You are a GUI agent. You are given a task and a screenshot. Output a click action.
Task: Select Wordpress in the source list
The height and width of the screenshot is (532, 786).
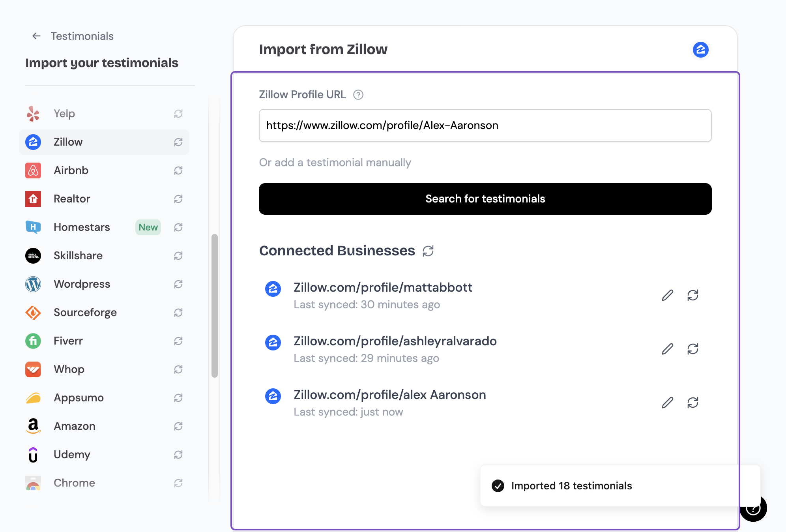pos(104,284)
